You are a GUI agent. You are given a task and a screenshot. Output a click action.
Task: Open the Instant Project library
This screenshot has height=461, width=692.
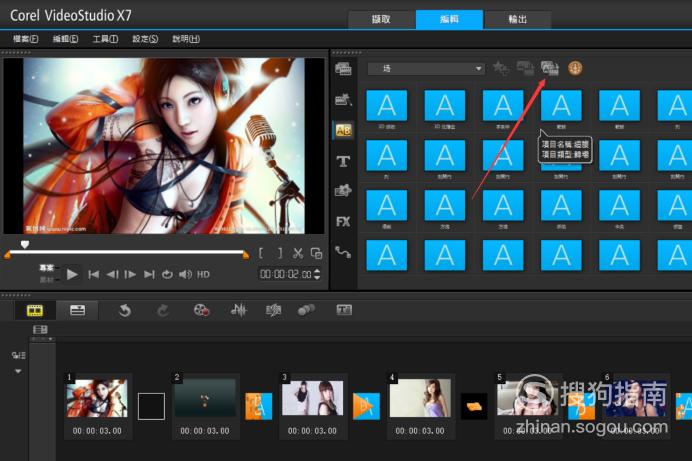[343, 100]
